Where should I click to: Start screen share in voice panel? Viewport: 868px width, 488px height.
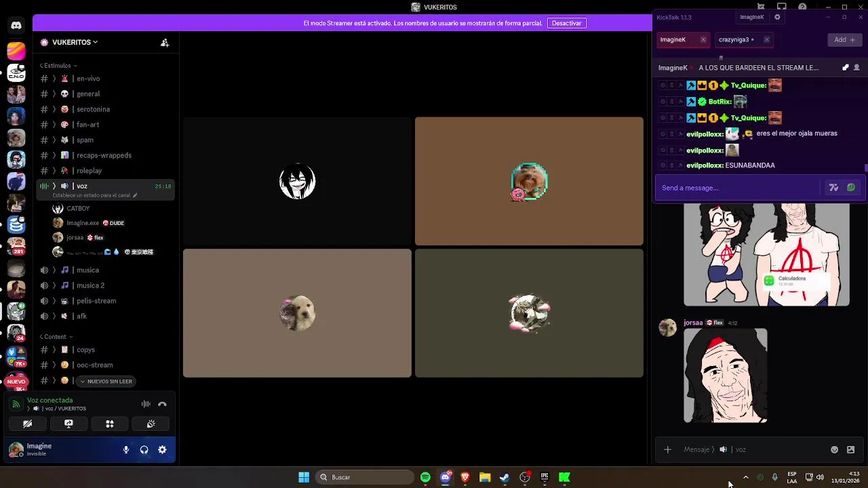68,424
